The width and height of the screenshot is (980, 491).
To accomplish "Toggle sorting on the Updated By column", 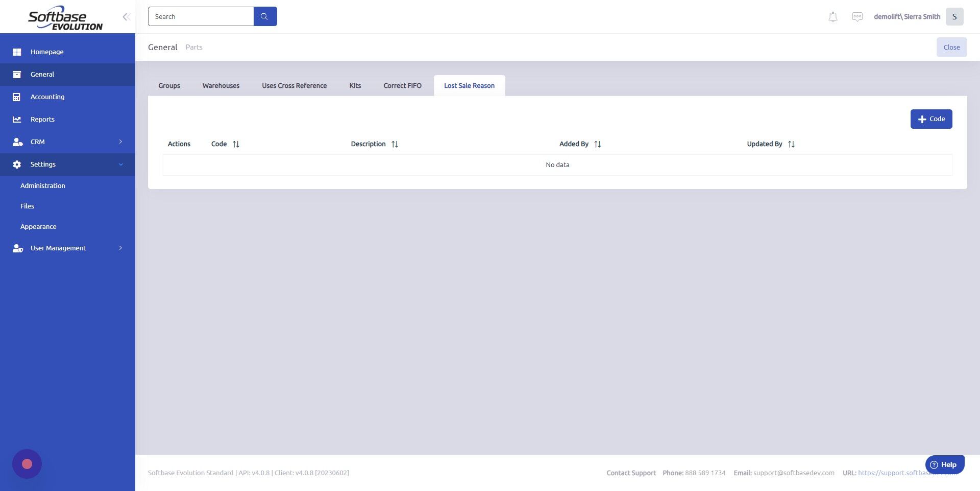I will (x=791, y=144).
